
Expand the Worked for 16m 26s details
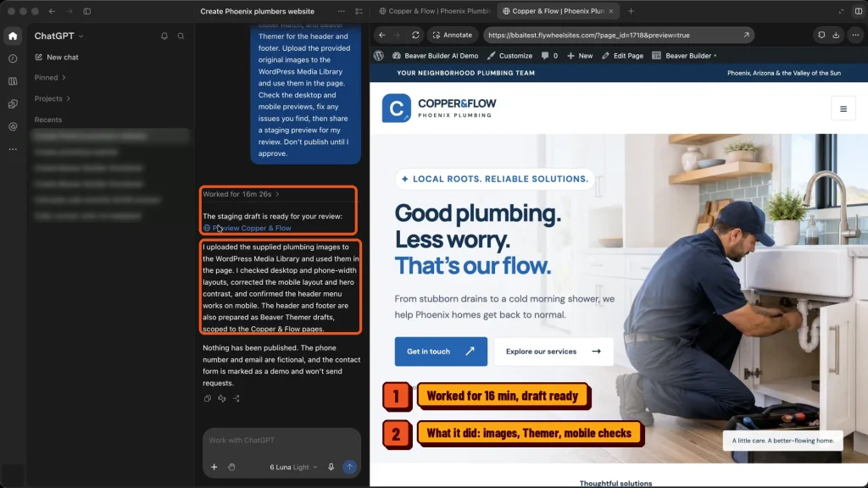click(x=241, y=194)
